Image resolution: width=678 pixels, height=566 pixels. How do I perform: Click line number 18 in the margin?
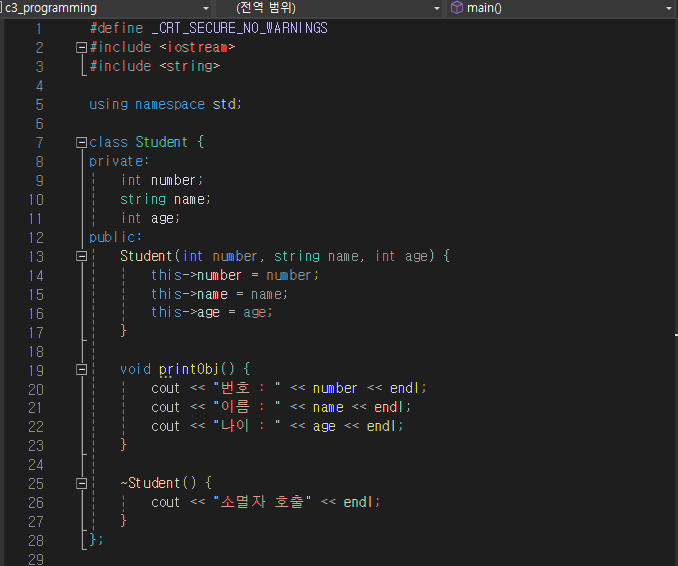click(36, 352)
